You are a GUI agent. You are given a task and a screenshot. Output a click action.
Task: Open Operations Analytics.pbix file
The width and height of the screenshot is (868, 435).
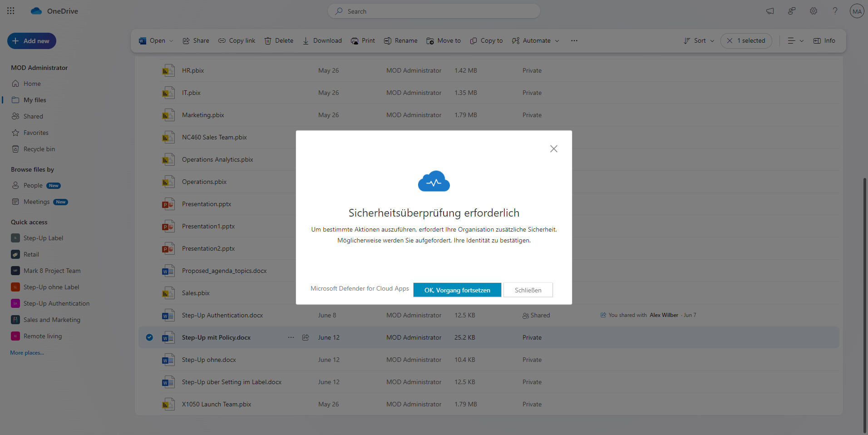(x=217, y=159)
